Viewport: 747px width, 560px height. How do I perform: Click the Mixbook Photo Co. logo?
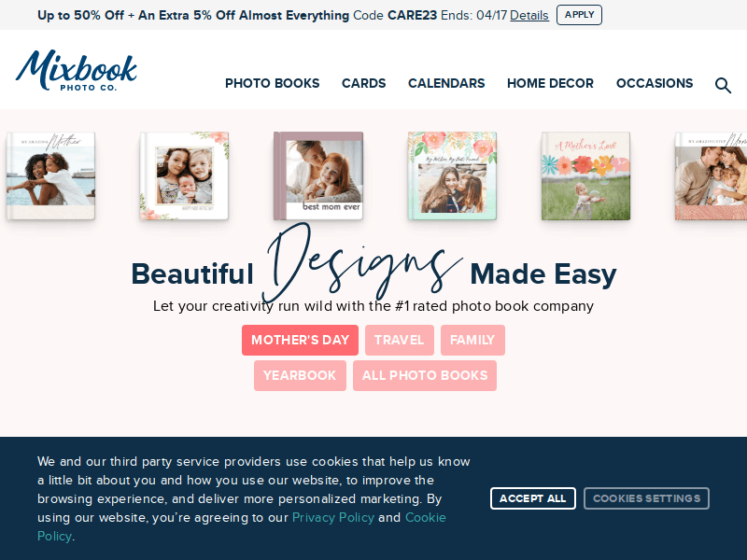[x=77, y=70]
